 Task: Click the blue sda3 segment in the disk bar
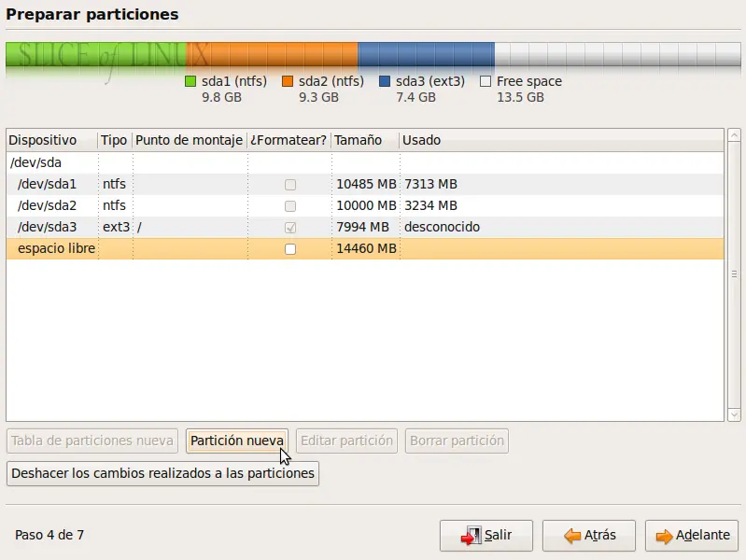click(427, 54)
